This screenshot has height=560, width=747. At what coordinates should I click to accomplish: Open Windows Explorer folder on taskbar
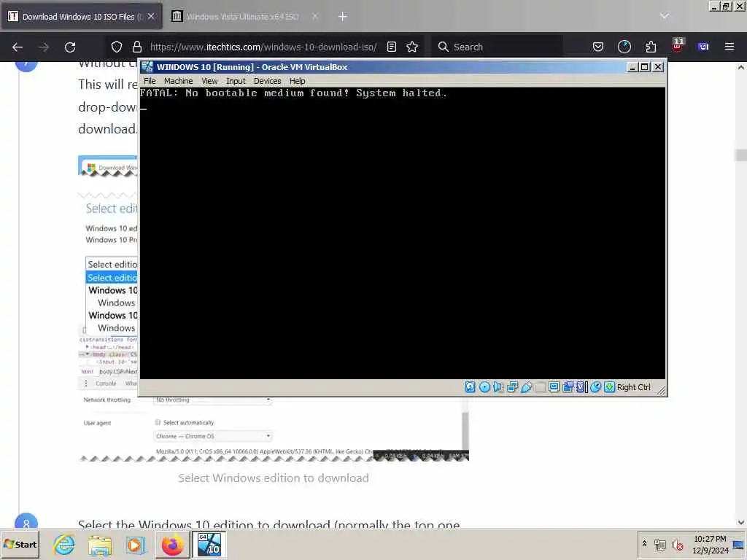coord(99,544)
